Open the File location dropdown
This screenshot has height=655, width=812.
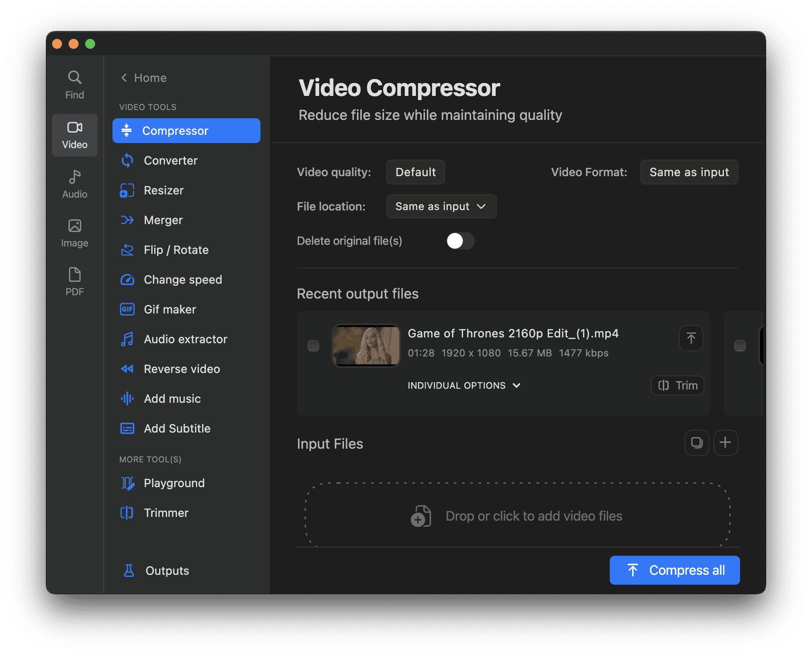tap(440, 206)
